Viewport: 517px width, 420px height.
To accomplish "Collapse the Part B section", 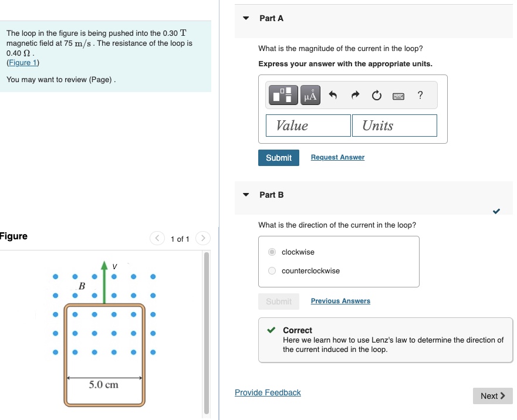I will point(245,194).
